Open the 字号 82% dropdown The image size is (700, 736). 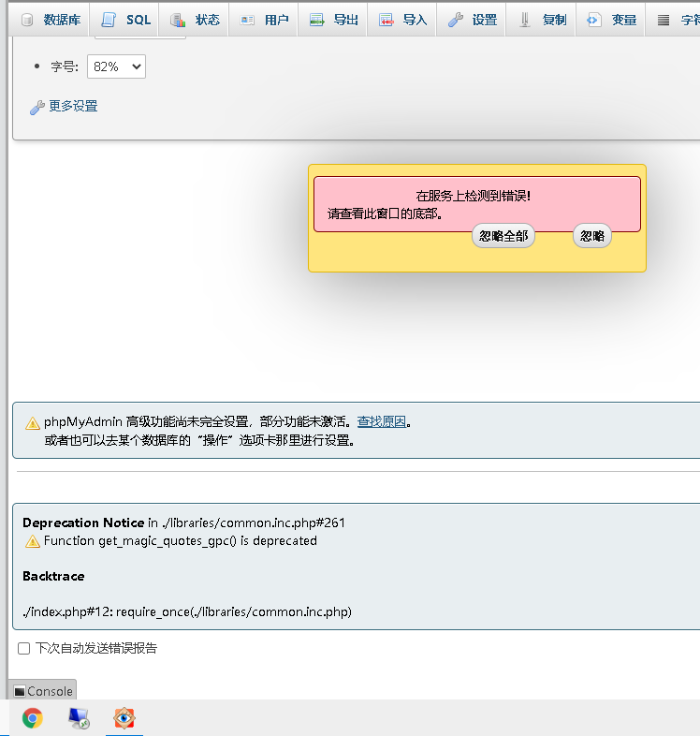click(x=116, y=66)
